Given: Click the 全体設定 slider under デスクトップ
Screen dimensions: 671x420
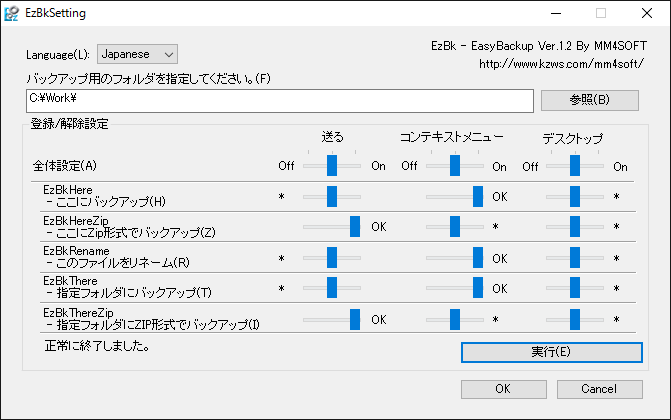Looking at the screenshot, I should [x=575, y=166].
